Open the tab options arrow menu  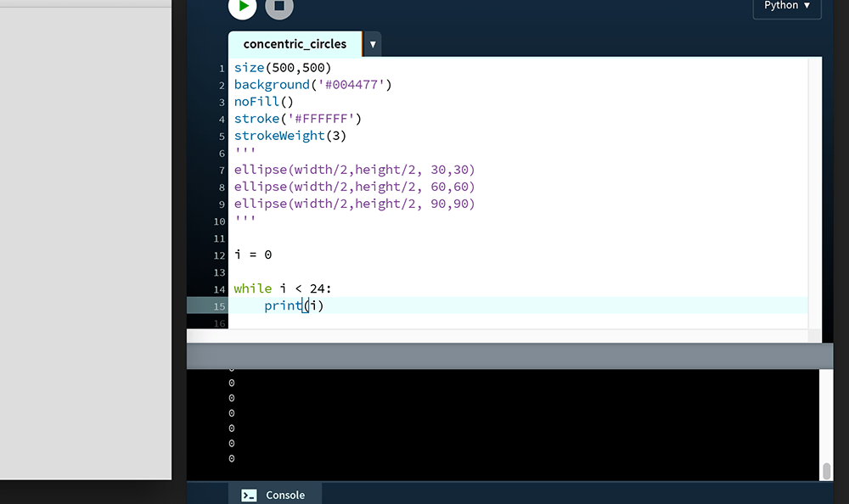tap(373, 44)
